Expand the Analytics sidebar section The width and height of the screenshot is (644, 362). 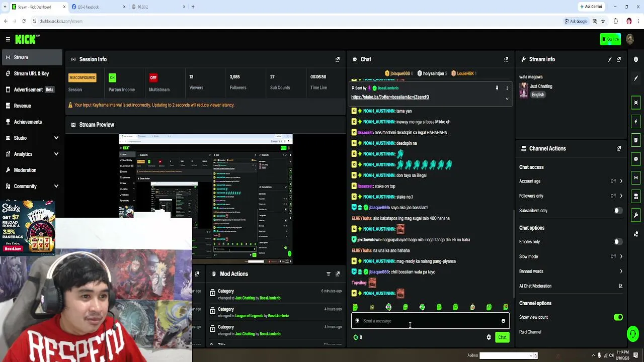click(x=32, y=154)
